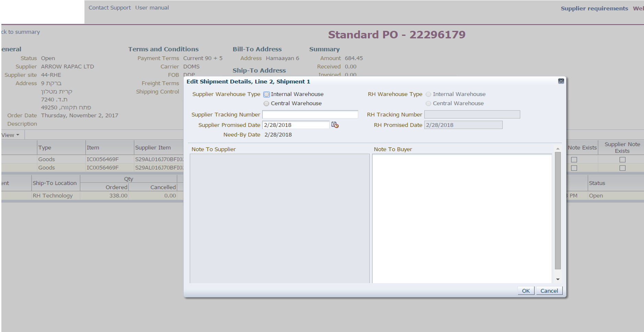Open the Contact Support link
This screenshot has width=644, height=332.
(x=110, y=8)
